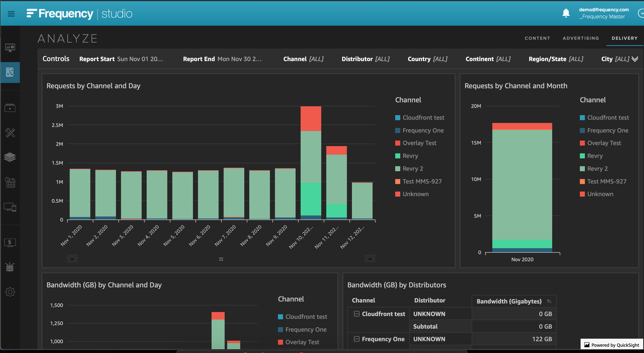Select the Delivery tab
Image resolution: width=644 pixels, height=353 pixels.
625,38
